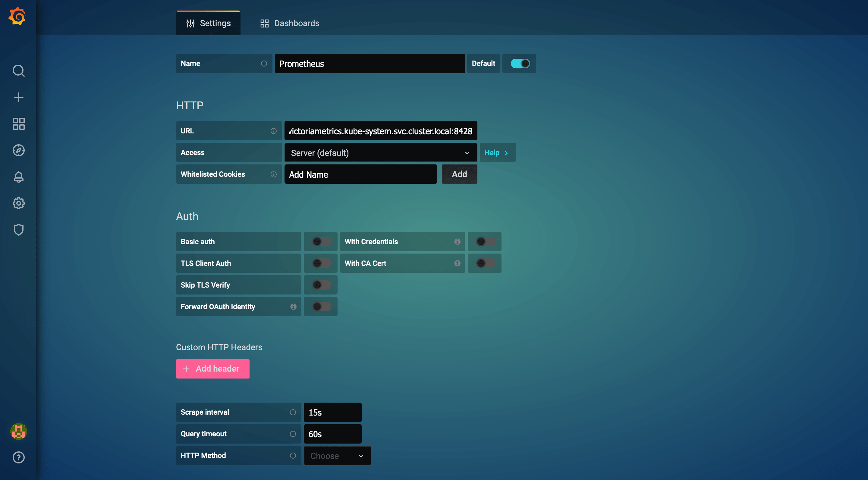868x480 pixels.
Task: Disable the Default data source toggle
Action: coord(520,64)
